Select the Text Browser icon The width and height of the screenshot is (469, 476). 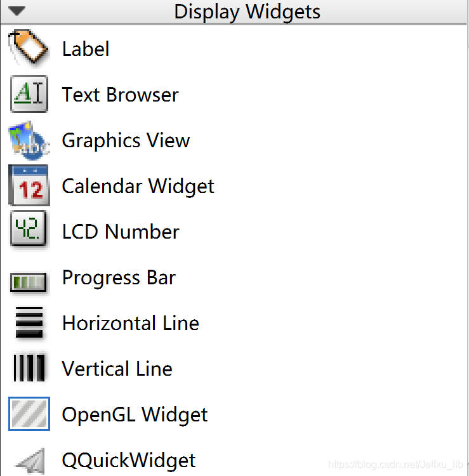pyautogui.click(x=29, y=94)
